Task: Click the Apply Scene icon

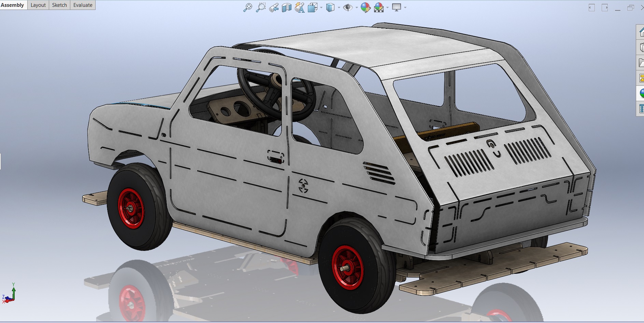Action: point(379,8)
